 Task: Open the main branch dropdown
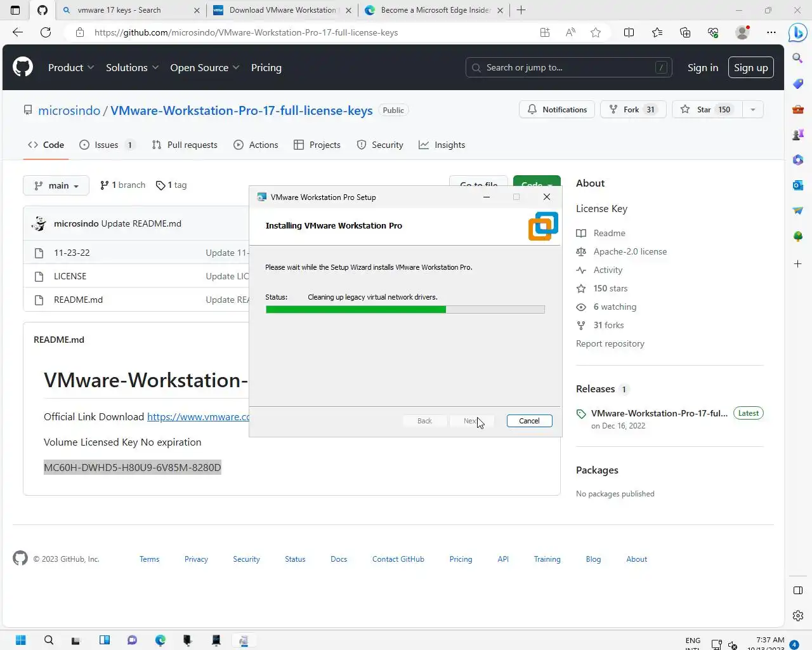point(56,185)
